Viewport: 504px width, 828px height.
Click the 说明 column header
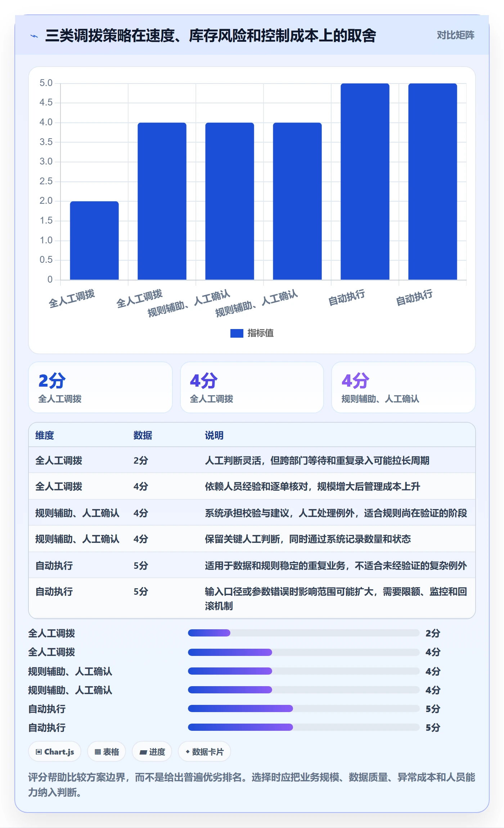[214, 436]
